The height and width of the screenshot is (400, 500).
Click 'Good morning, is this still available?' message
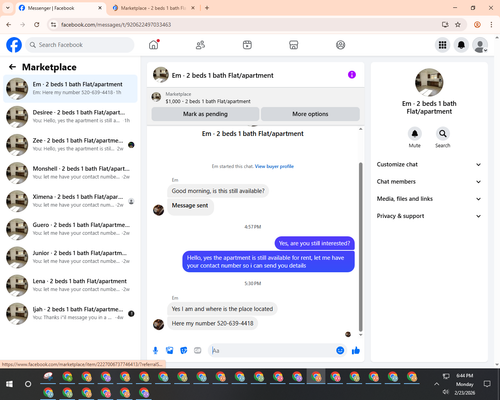point(218,191)
